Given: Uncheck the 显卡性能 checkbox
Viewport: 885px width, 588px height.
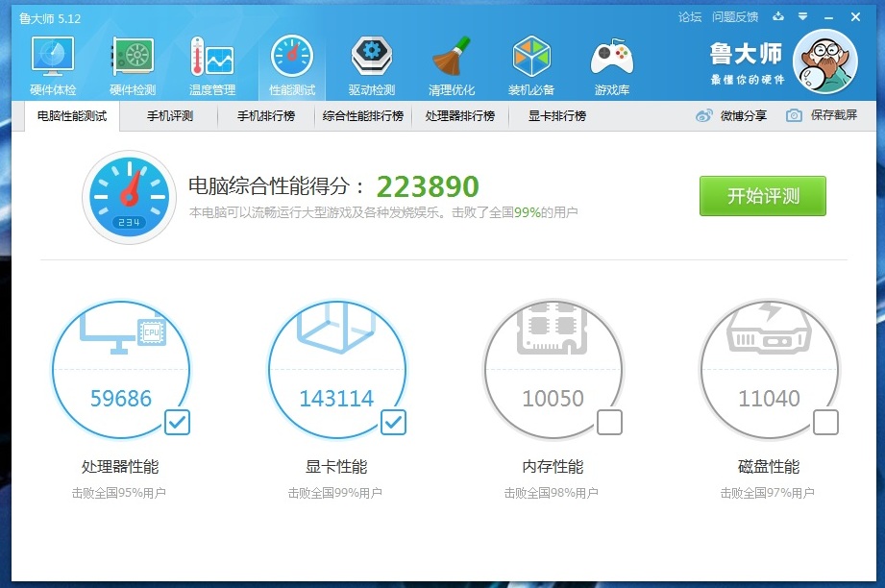Looking at the screenshot, I should point(393,422).
